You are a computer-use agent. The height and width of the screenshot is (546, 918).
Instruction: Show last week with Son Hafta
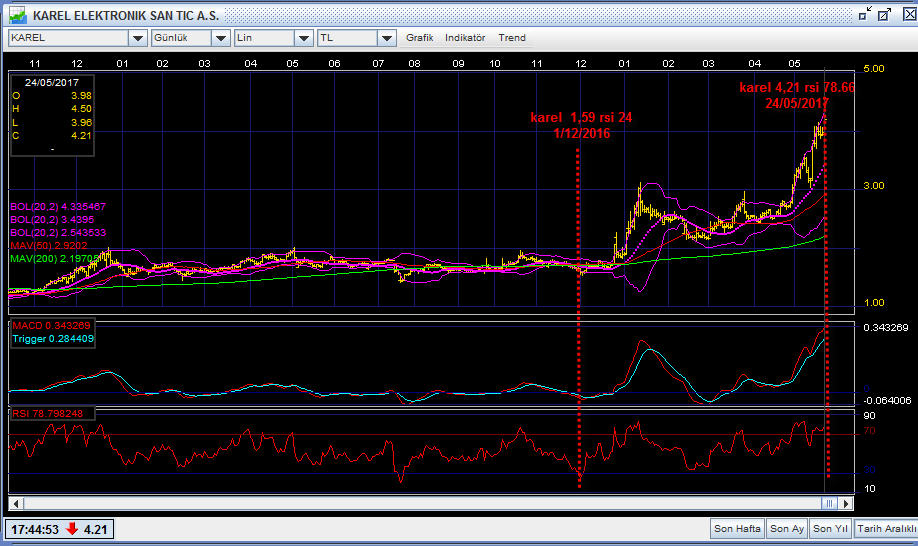[737, 529]
